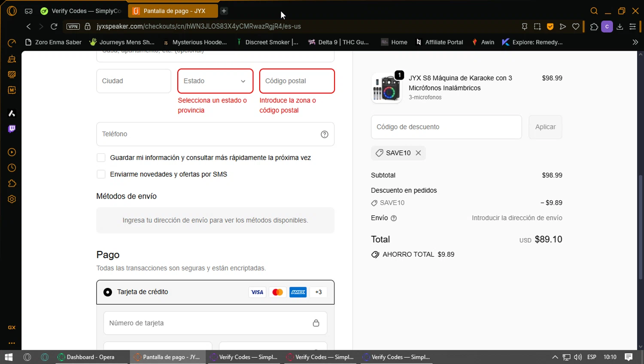The height and width of the screenshot is (364, 644).
Task: Open the Opera GX main menu icon
Action: click(12, 11)
